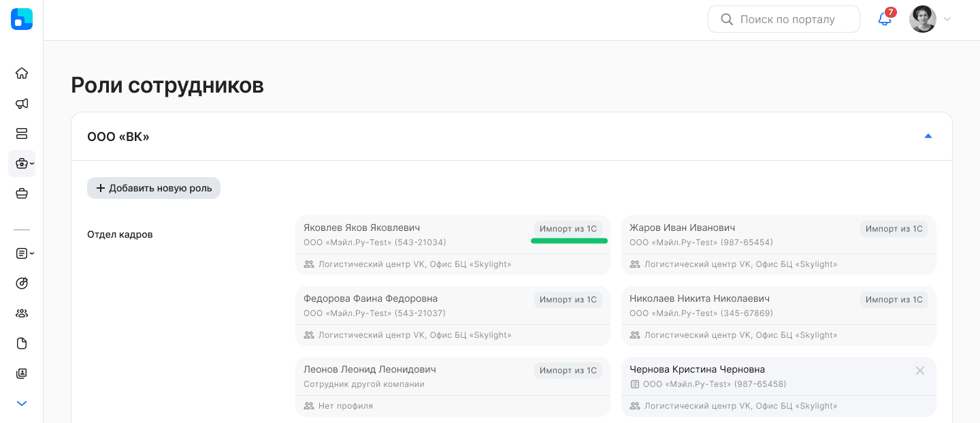Expand the text document sidebar menu
The width and height of the screenshot is (980, 423).
24,253
